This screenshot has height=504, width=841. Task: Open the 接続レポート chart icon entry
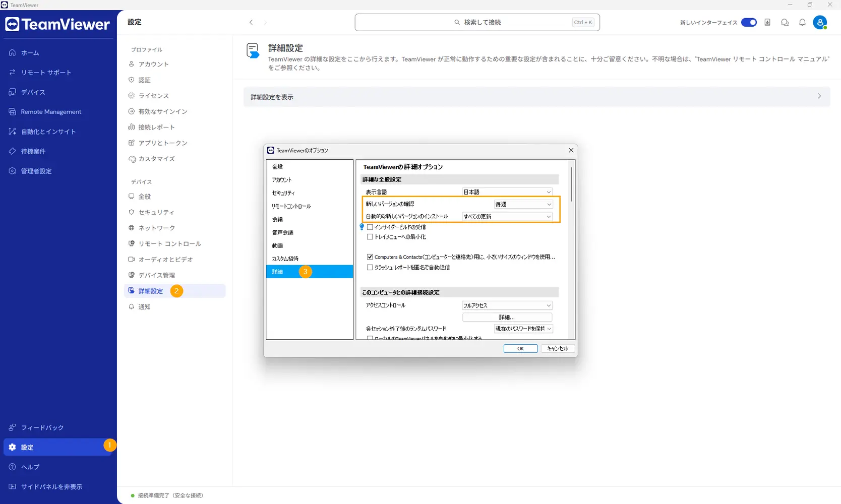click(x=132, y=127)
